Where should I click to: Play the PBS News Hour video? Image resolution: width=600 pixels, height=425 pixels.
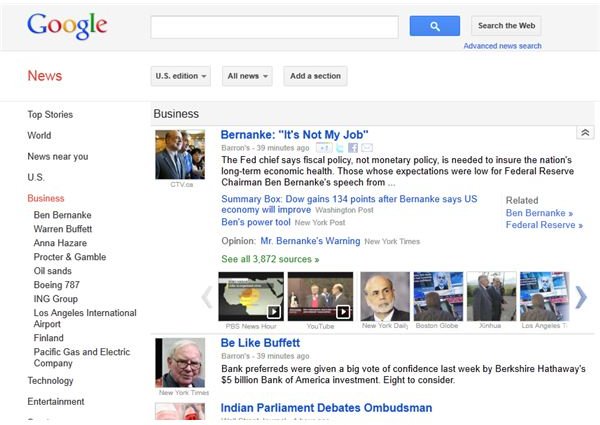click(x=251, y=296)
